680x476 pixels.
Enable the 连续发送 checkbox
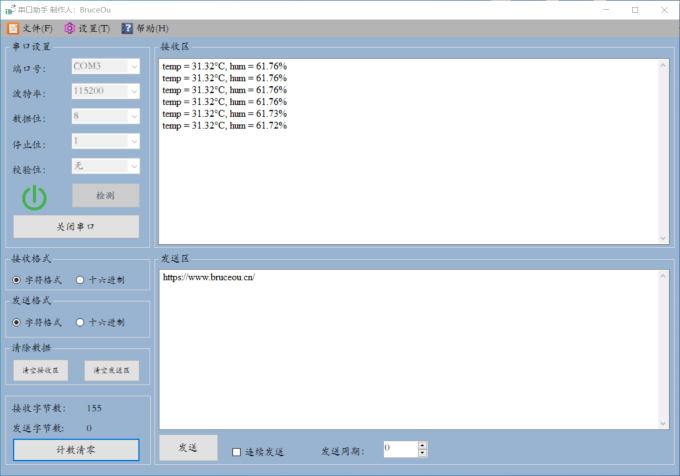click(237, 451)
